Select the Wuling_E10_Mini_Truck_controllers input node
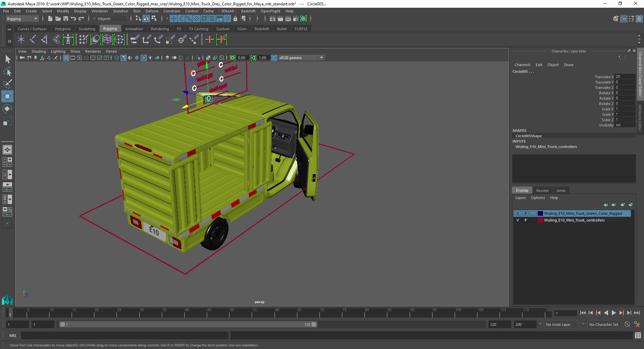The width and height of the screenshot is (644, 349). tap(546, 147)
